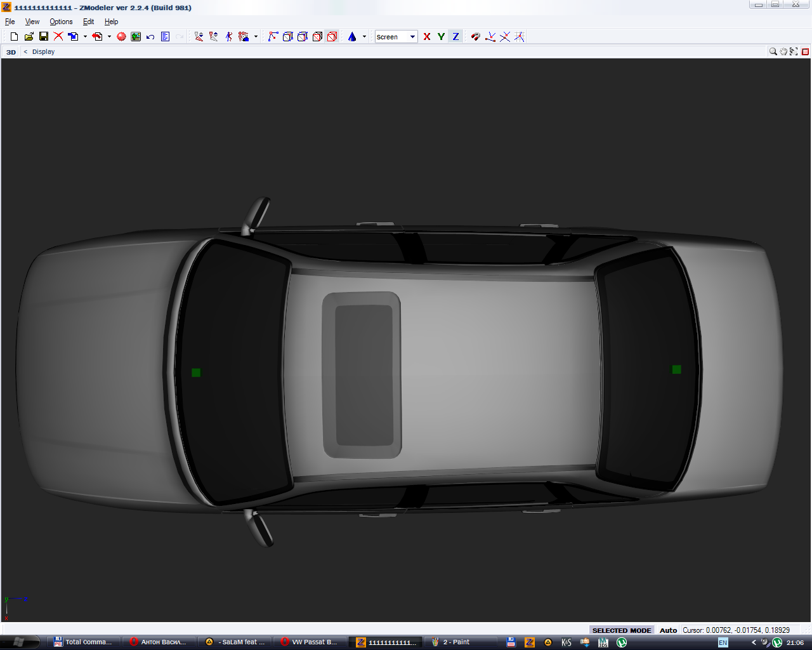Click the red sphere icon in toolbar
812x650 pixels.
click(121, 37)
